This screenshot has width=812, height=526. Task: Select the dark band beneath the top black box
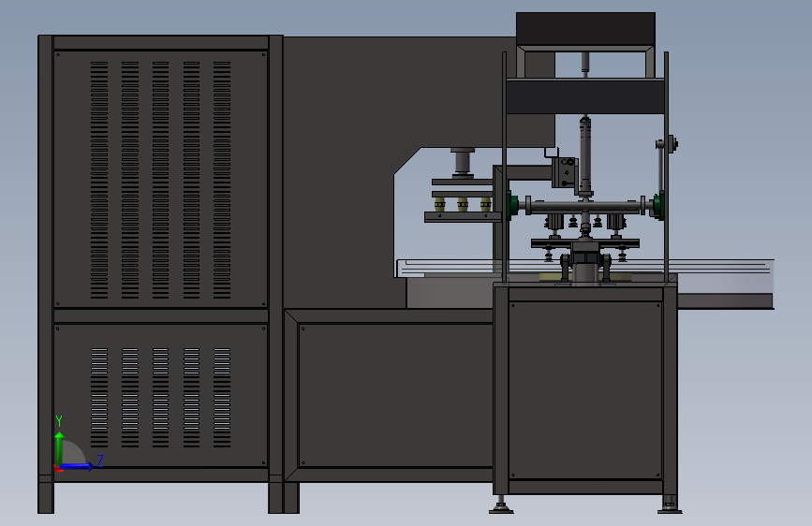[x=585, y=96]
